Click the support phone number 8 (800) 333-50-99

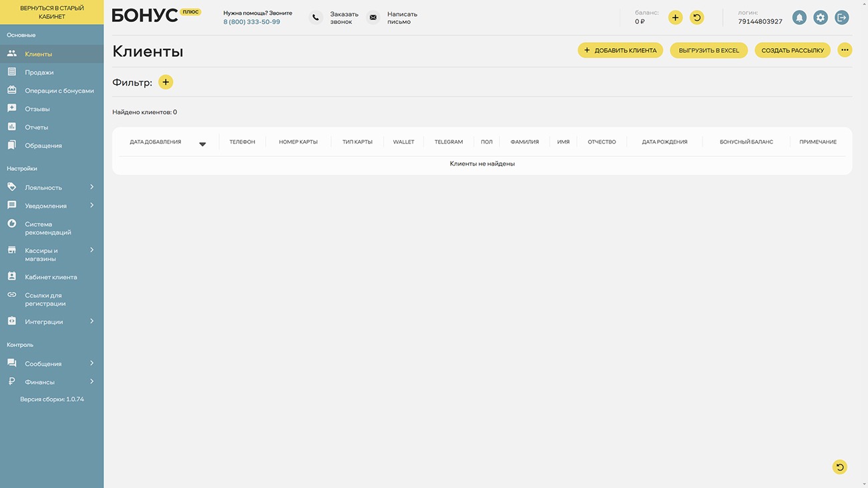(x=252, y=22)
